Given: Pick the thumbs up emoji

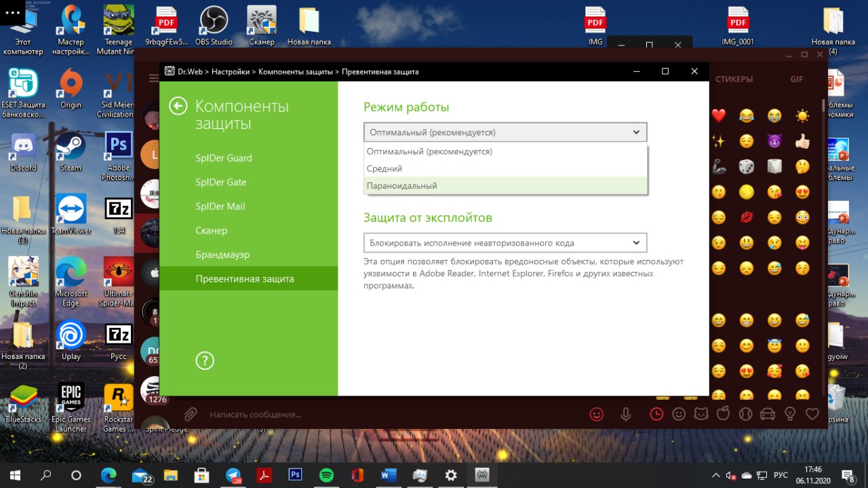Looking at the screenshot, I should [802, 141].
